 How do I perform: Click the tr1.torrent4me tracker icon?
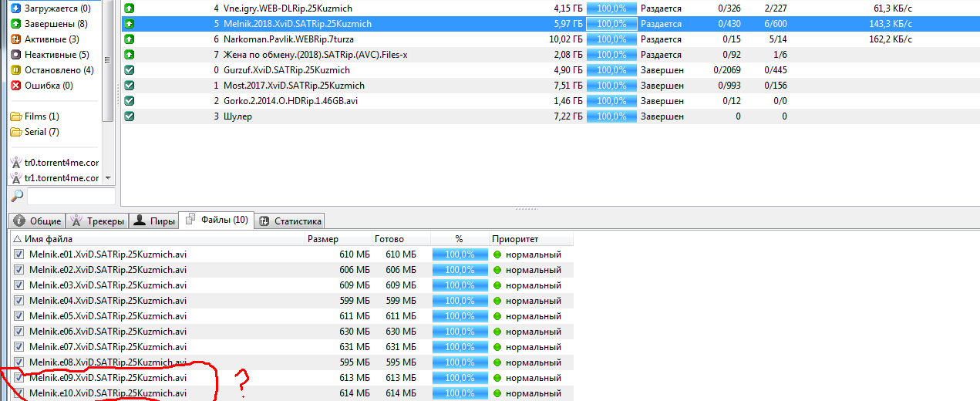tap(16, 178)
